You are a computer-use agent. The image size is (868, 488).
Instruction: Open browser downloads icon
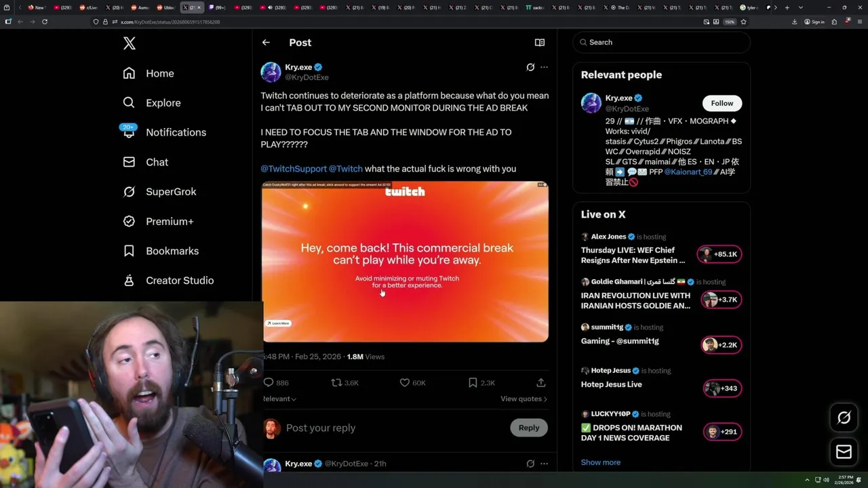click(x=794, y=22)
